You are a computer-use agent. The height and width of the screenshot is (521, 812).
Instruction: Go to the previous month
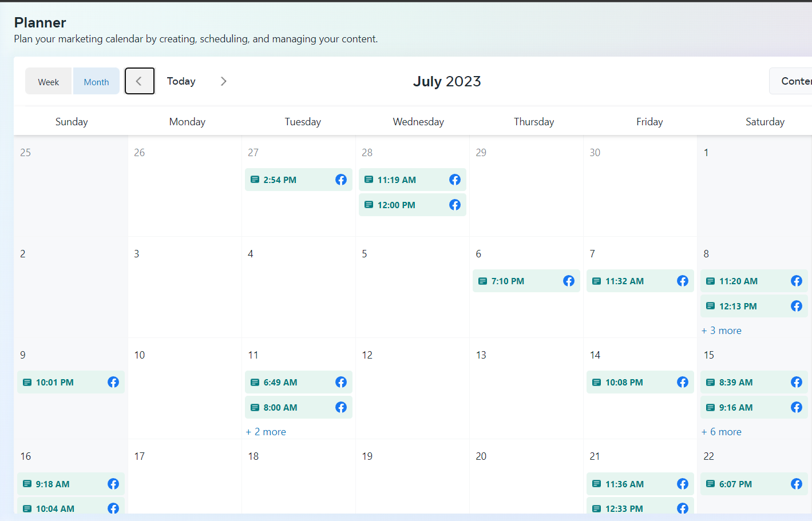[139, 81]
